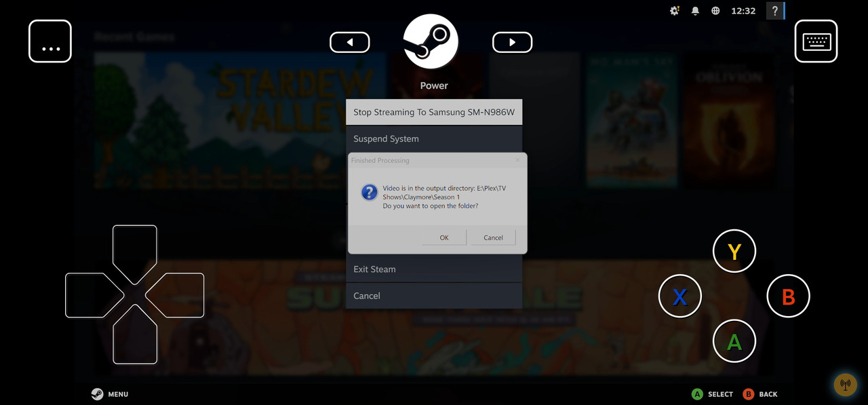The image size is (868, 405).
Task: Tap the three-dots overlay menu button
Action: (50, 41)
